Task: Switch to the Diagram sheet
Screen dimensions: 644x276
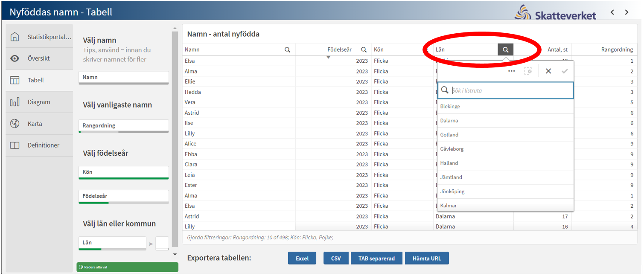Action: 39,102
